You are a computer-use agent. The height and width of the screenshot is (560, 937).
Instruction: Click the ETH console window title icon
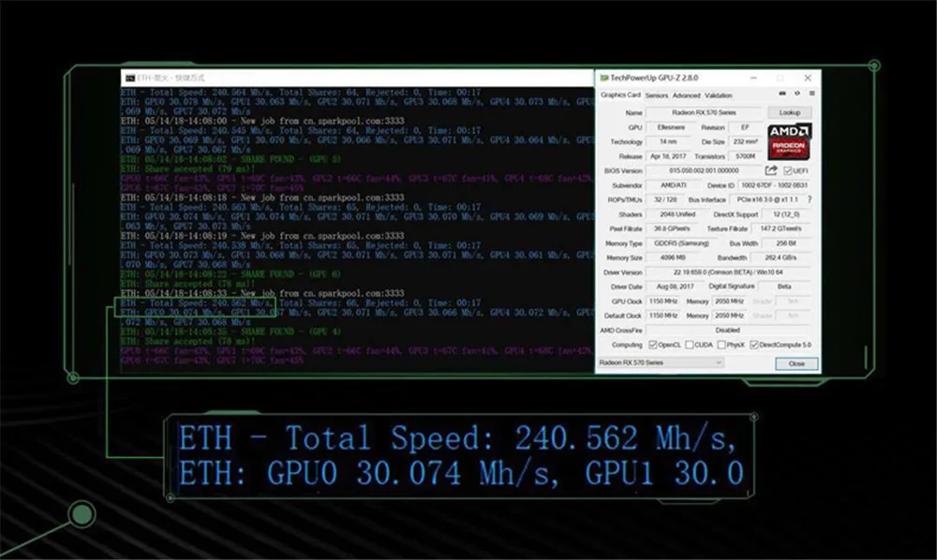pos(129,79)
